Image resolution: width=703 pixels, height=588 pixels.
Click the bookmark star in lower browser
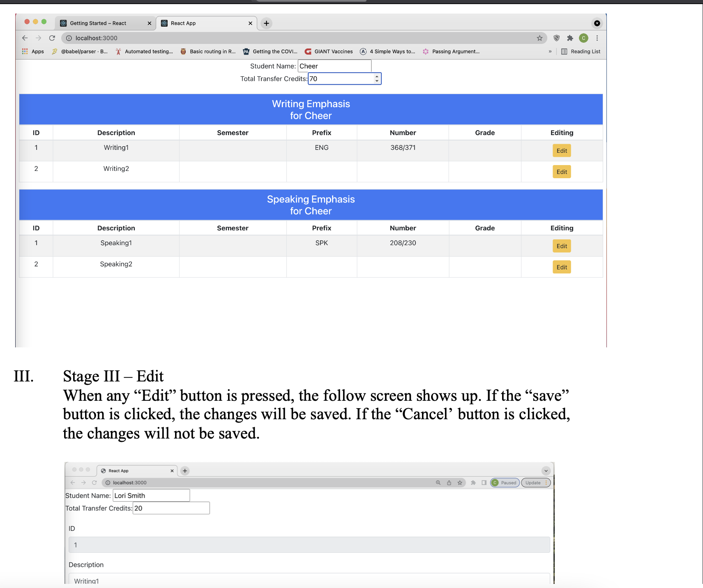[460, 483]
